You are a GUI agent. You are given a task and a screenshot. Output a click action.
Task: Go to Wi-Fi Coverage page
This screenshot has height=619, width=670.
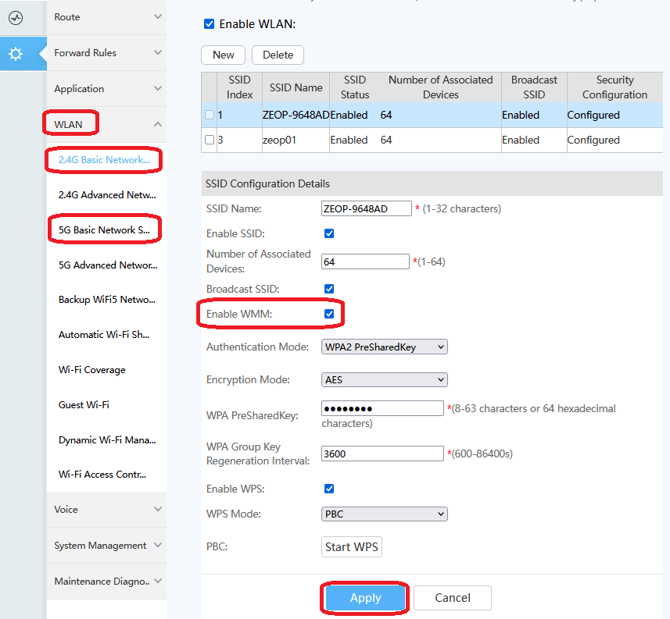tap(92, 370)
